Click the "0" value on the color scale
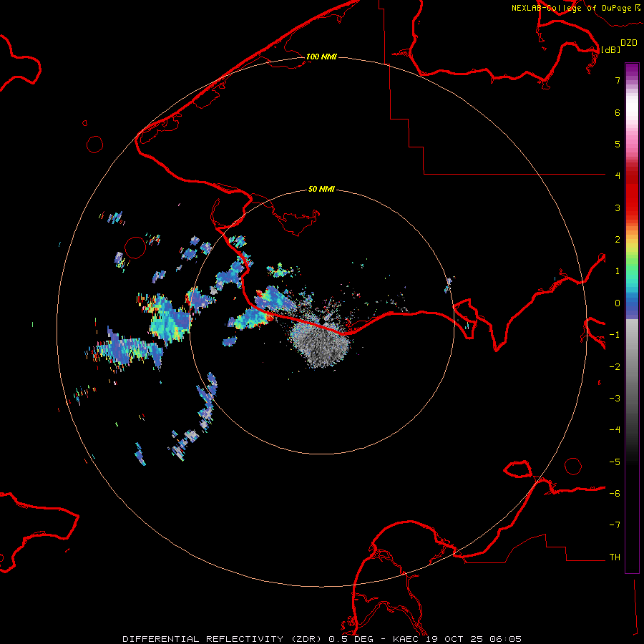The image size is (644, 644). pyautogui.click(x=618, y=303)
